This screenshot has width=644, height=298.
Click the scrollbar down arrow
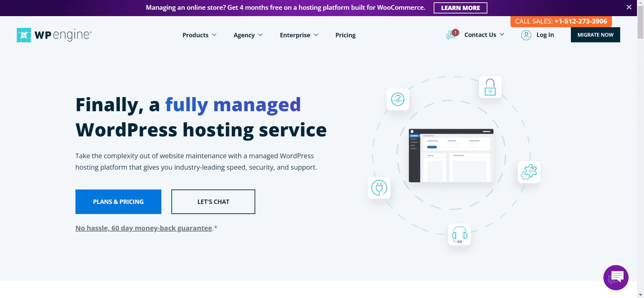pos(640,295)
